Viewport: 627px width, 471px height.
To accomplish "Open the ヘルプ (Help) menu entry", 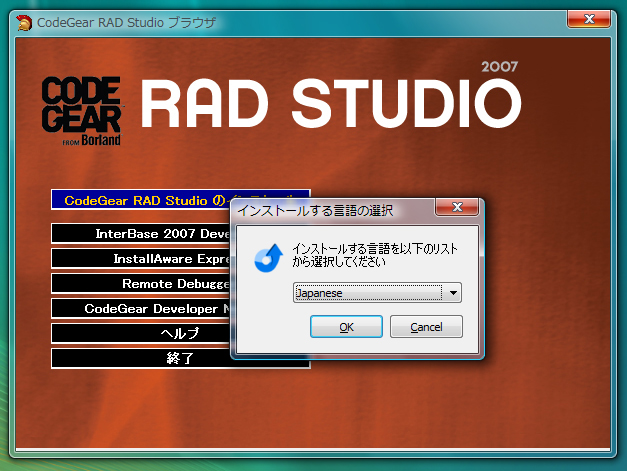I will (141, 333).
